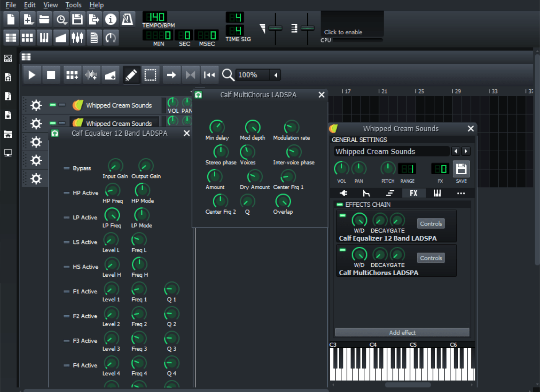Show the Automation Editor
This screenshot has width=540, height=392.
[61, 37]
